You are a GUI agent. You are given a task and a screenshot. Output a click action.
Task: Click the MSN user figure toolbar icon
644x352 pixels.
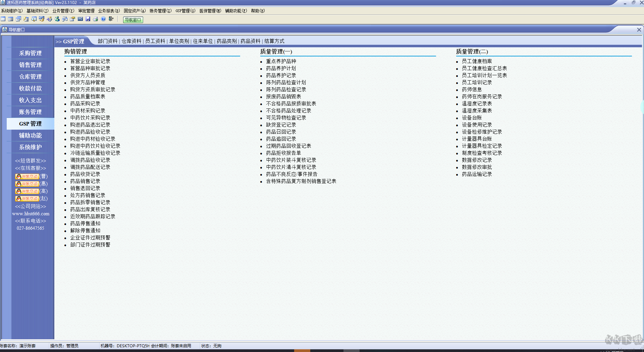click(x=57, y=19)
